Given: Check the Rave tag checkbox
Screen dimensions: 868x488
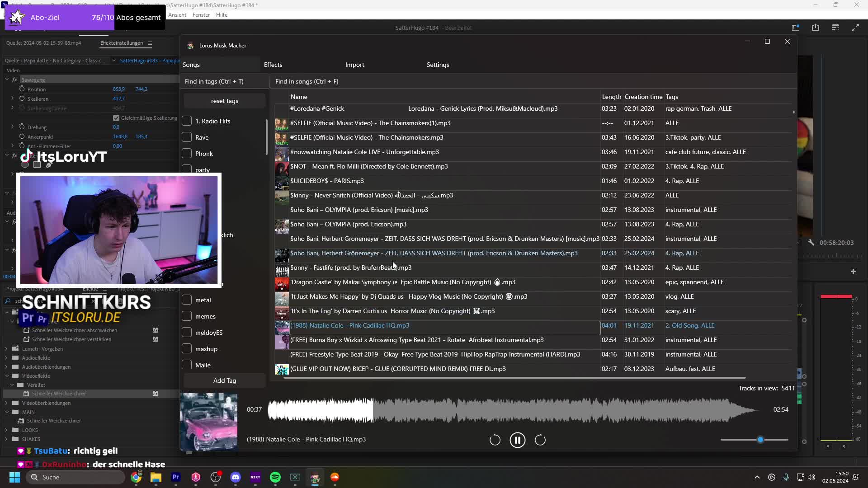Looking at the screenshot, I should [187, 137].
